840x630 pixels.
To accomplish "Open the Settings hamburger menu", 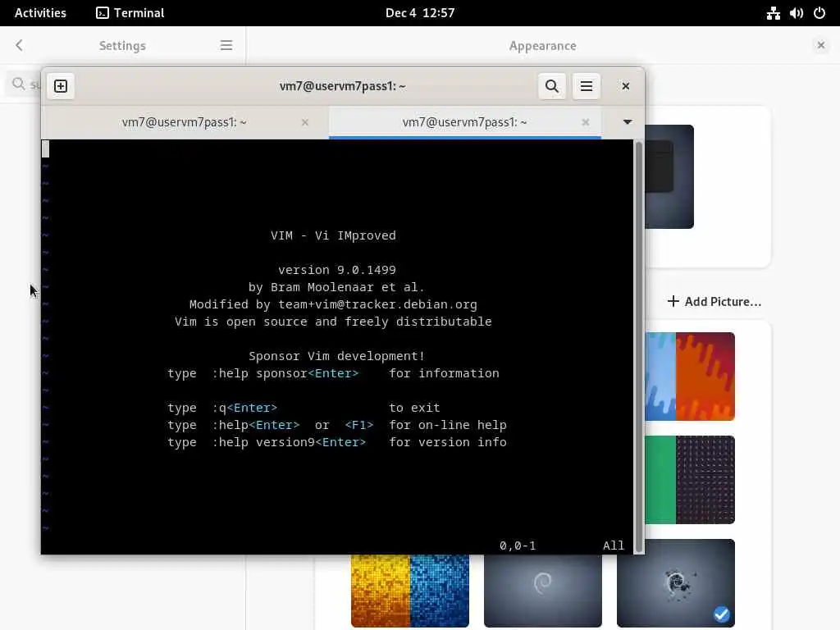I will coord(226,46).
